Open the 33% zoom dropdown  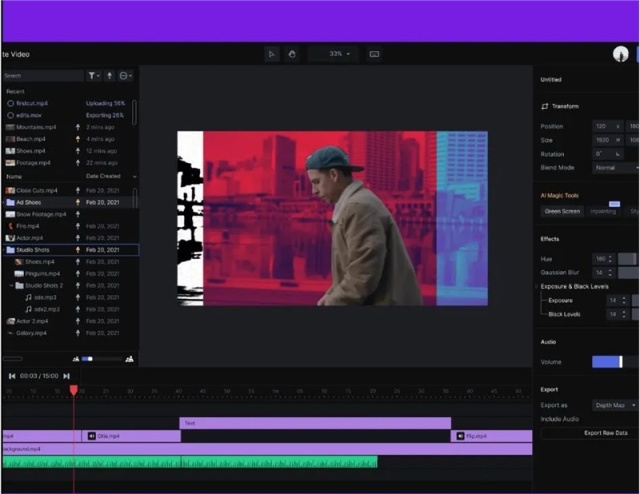(x=333, y=54)
